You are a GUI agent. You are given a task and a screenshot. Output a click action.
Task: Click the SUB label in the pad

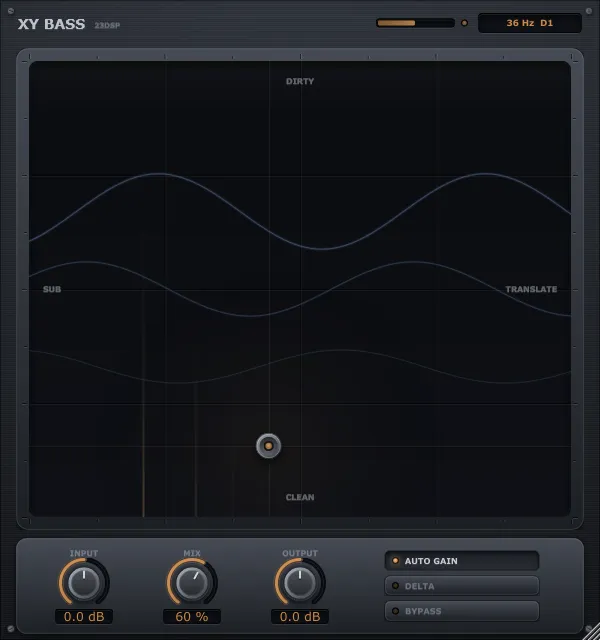click(x=52, y=289)
